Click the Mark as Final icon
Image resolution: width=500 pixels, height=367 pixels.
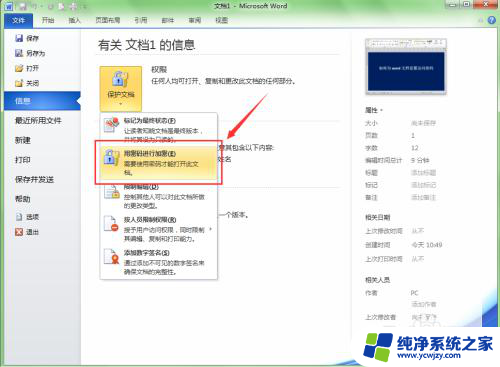(111, 125)
